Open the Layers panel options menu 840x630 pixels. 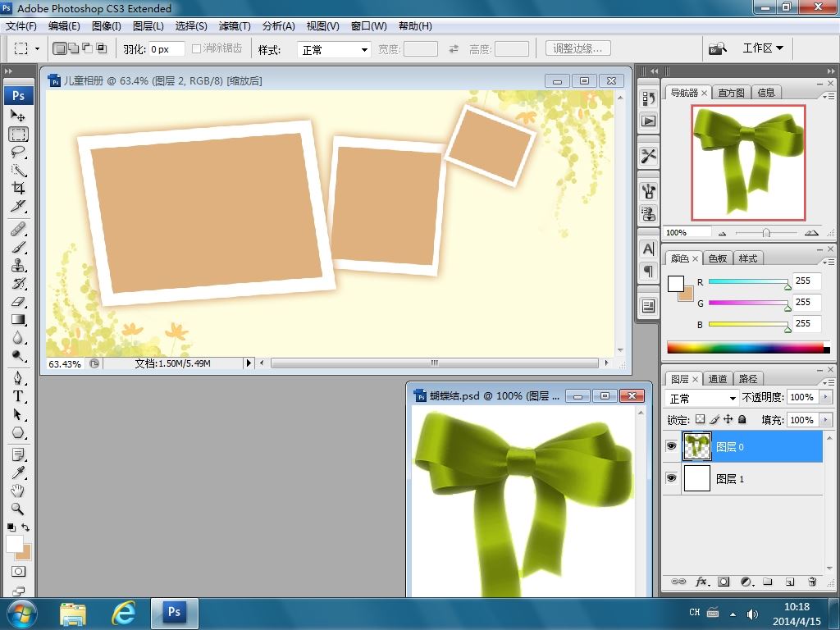828,382
